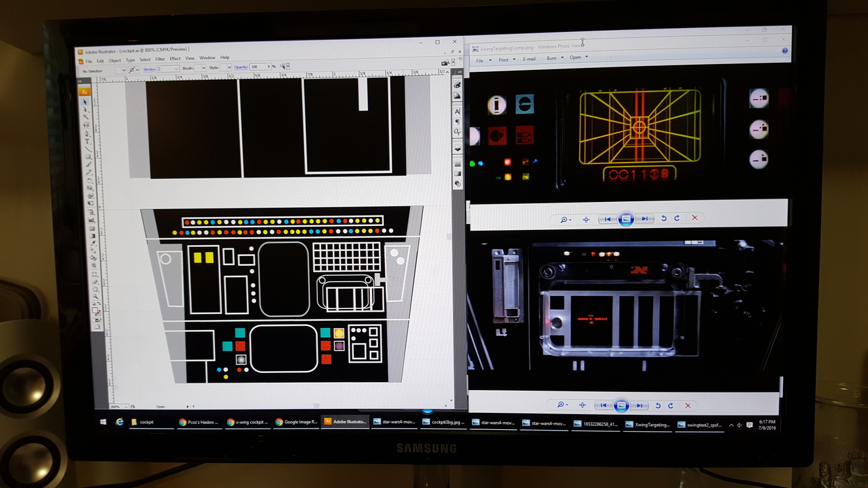
Task: Expand the Stroke color swatch dropdown
Action: pos(137,70)
